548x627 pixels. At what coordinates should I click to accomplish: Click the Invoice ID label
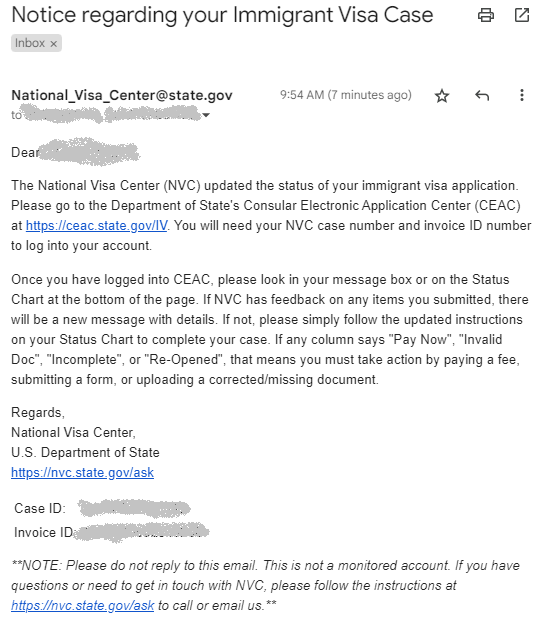[44, 532]
